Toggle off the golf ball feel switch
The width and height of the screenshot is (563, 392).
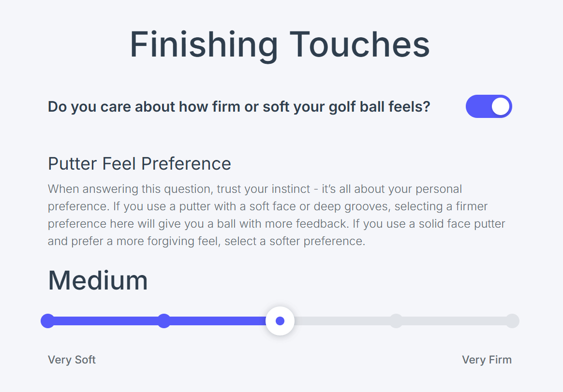click(x=489, y=106)
